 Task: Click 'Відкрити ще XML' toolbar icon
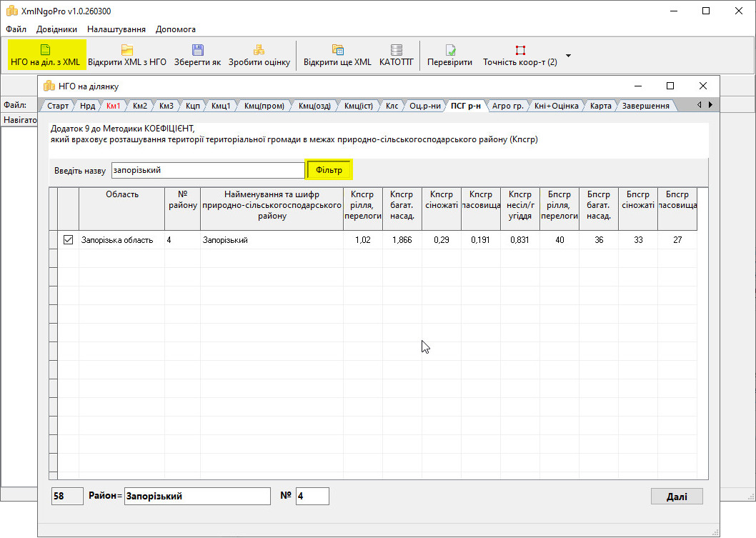coord(337,50)
